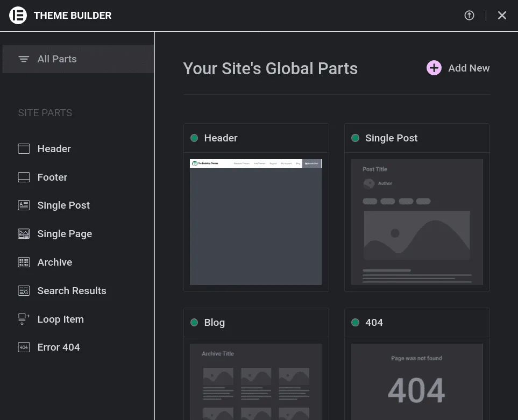Click the Footer icon in sidebar
This screenshot has height=420, width=518.
pyautogui.click(x=24, y=177)
